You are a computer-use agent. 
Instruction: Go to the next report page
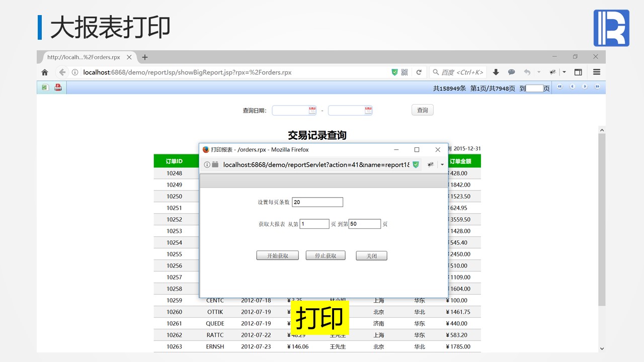point(585,87)
